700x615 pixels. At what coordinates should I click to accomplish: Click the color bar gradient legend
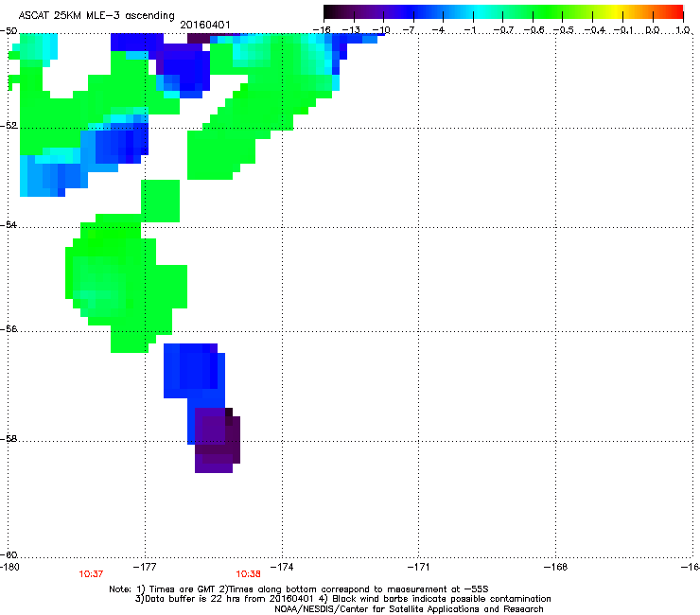[503, 12]
